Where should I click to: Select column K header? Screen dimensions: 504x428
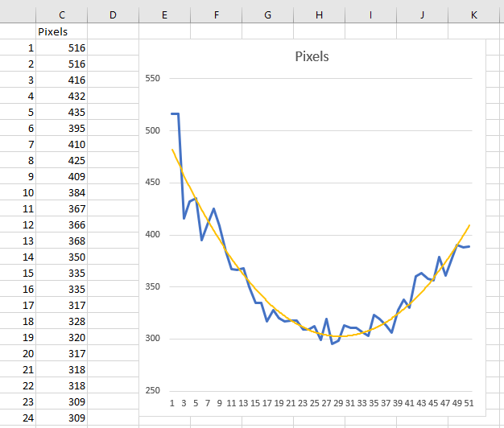pos(473,14)
